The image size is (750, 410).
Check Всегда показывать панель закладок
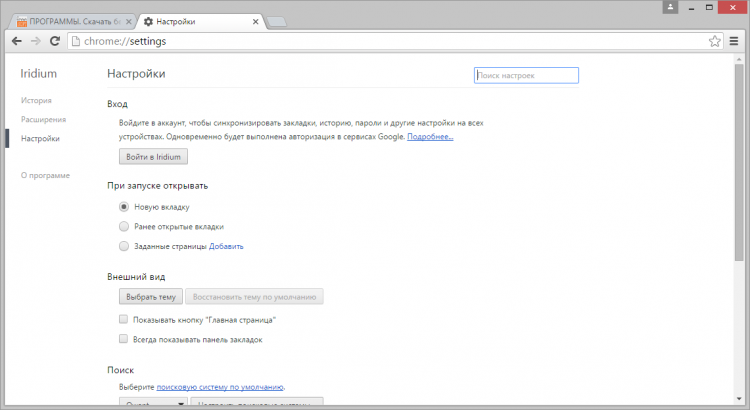tap(123, 339)
